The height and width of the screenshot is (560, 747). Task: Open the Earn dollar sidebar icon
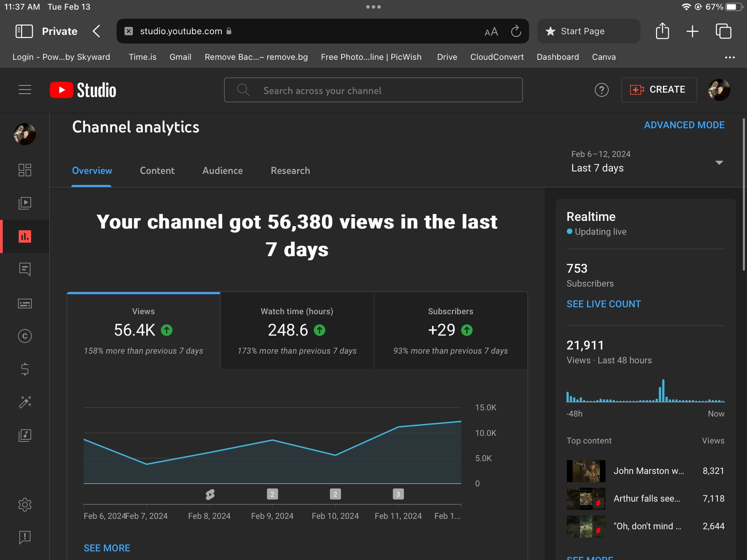25,369
